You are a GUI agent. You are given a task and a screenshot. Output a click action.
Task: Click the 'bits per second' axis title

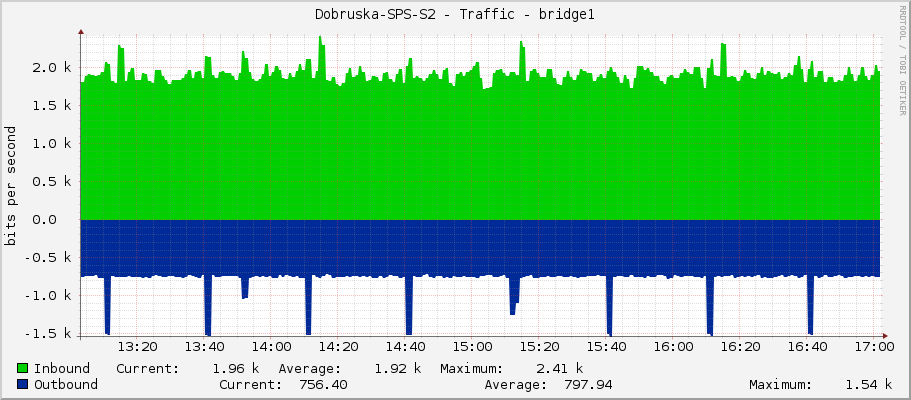(x=11, y=185)
